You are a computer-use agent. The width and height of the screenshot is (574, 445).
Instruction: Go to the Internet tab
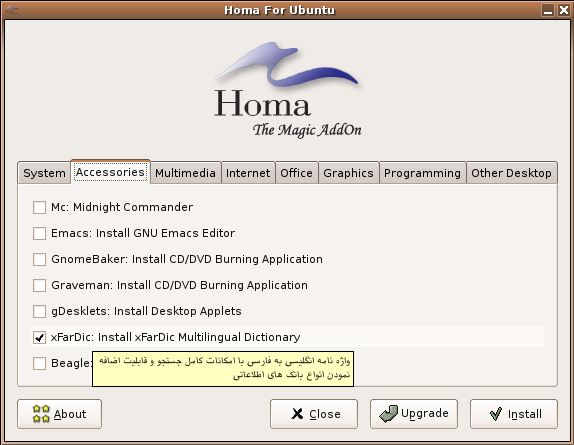(x=248, y=173)
